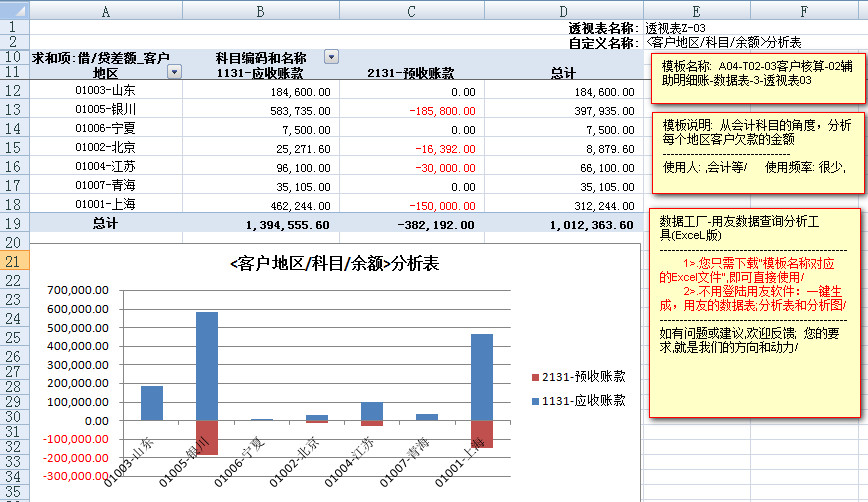Click the select-all corner of the sheet

coord(15,10)
